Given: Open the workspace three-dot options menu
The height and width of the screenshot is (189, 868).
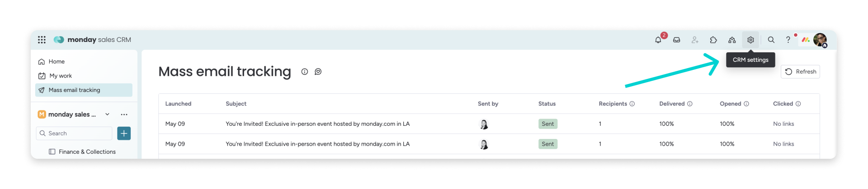Looking at the screenshot, I should (124, 115).
